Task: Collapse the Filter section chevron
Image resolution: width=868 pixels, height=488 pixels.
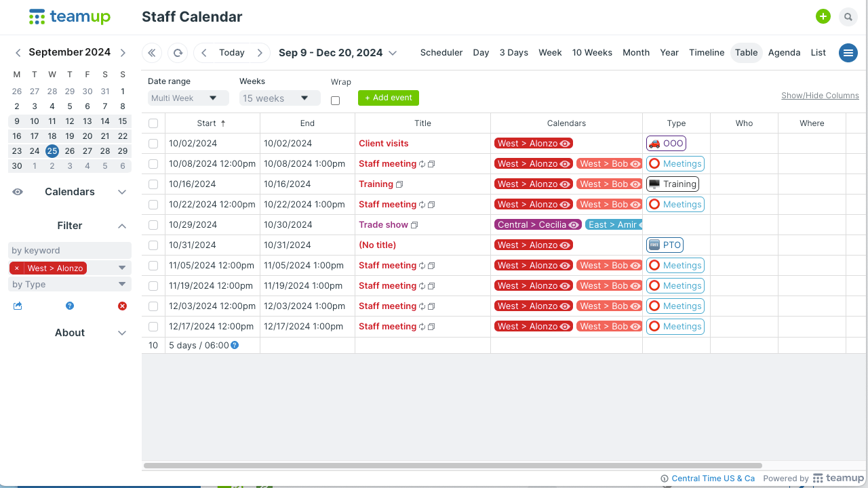Action: [122, 226]
